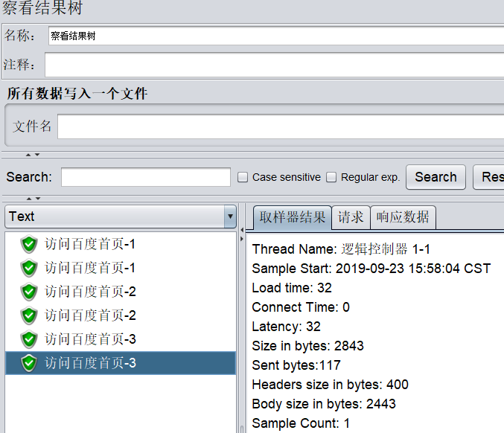
Task: Click the green shield icon of upper 访问百度首页-1
Action: 29,244
